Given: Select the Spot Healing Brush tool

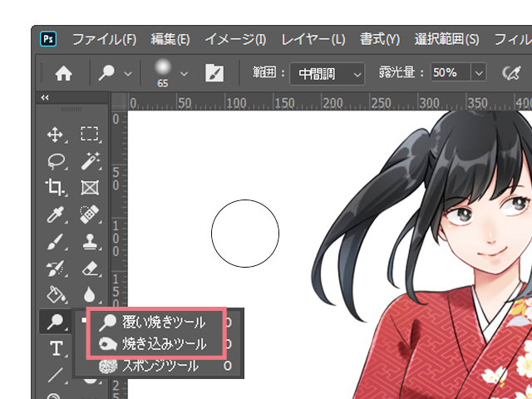Looking at the screenshot, I should pyautogui.click(x=90, y=214).
